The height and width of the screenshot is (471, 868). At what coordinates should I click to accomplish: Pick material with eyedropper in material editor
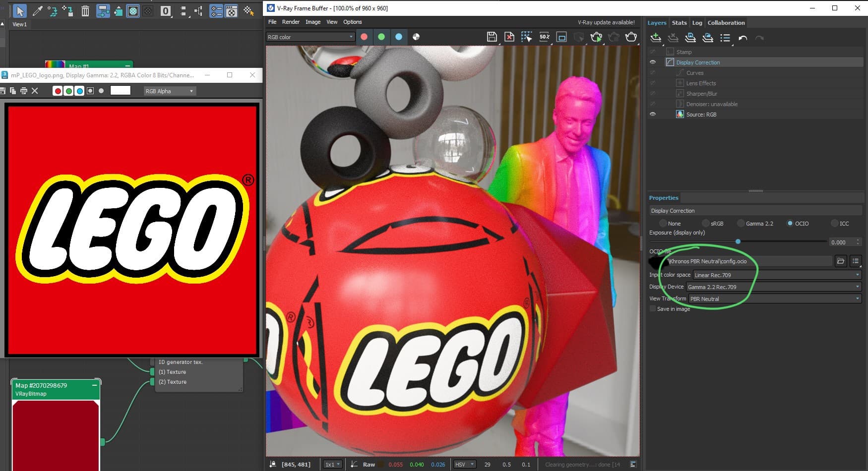coord(37,11)
